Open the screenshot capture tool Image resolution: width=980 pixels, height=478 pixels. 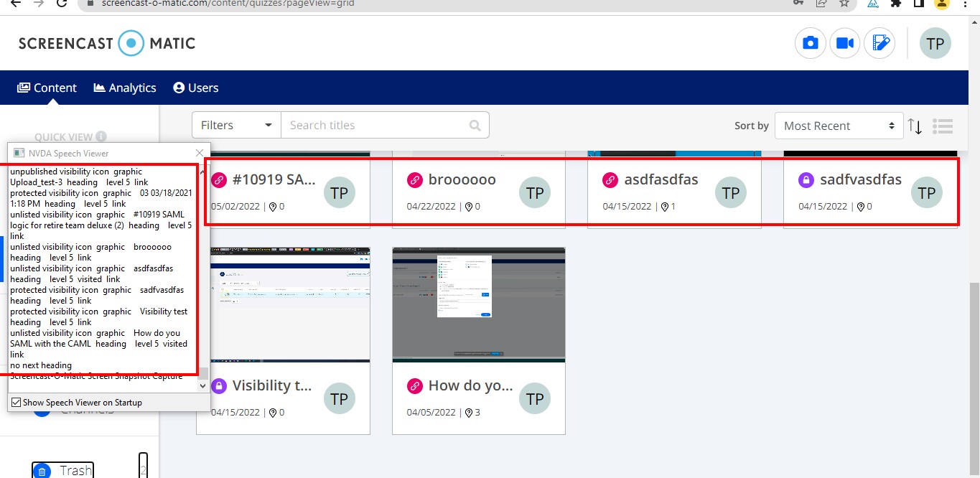[810, 43]
